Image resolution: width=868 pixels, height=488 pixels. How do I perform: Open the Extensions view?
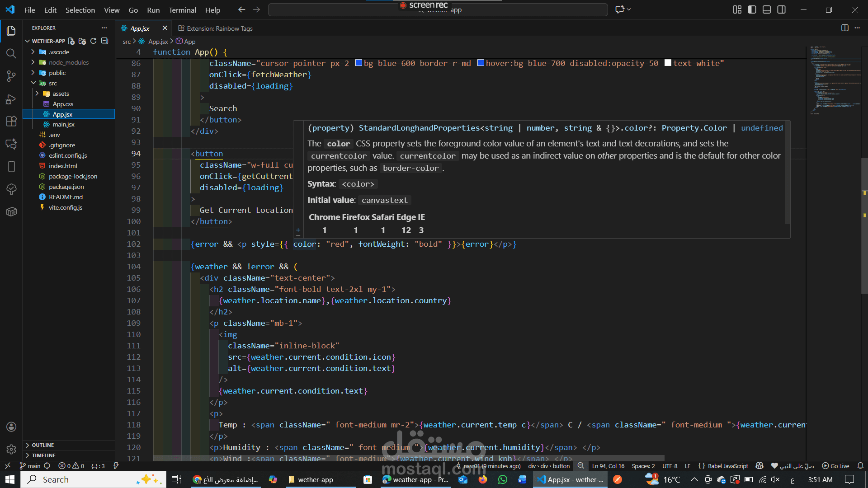(x=11, y=121)
